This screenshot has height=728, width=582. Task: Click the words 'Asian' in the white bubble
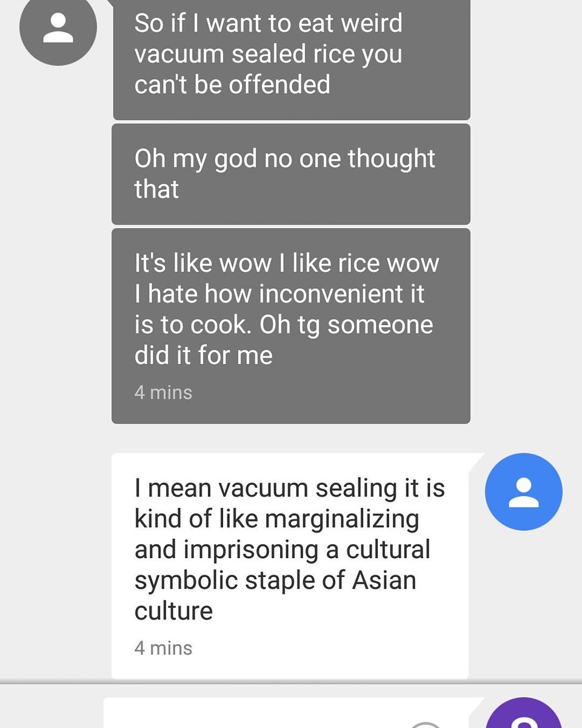point(384,580)
